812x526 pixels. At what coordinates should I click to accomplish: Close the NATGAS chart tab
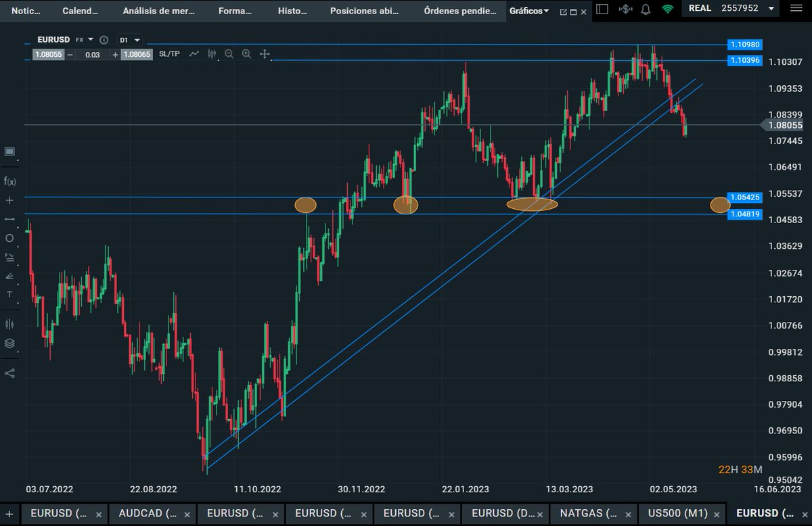[629, 515]
